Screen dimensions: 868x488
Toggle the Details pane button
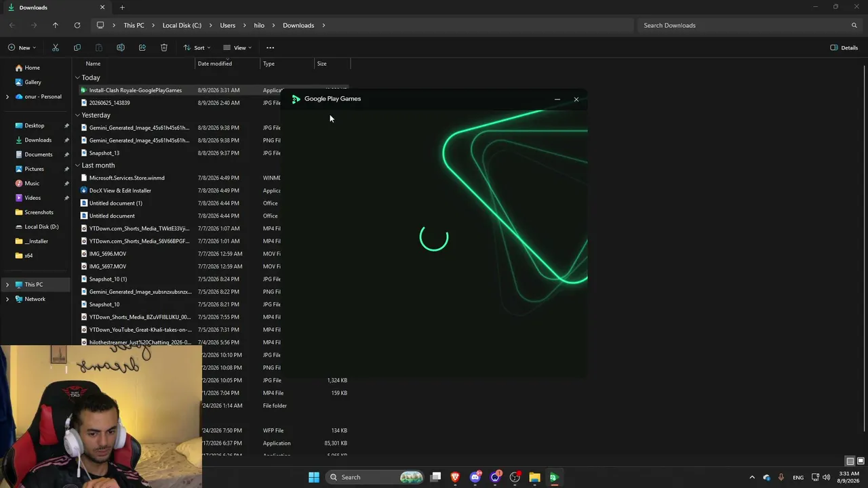(844, 47)
